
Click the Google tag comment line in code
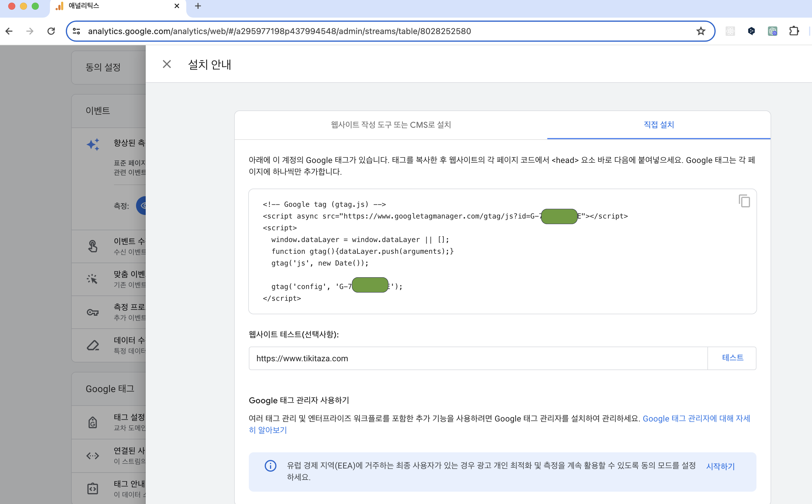coord(324,204)
